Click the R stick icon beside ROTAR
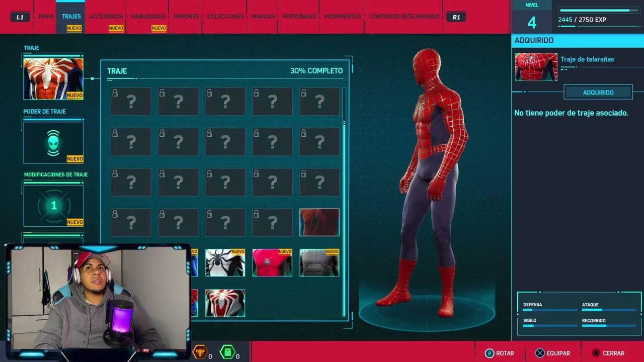644x362 pixels. [x=489, y=353]
